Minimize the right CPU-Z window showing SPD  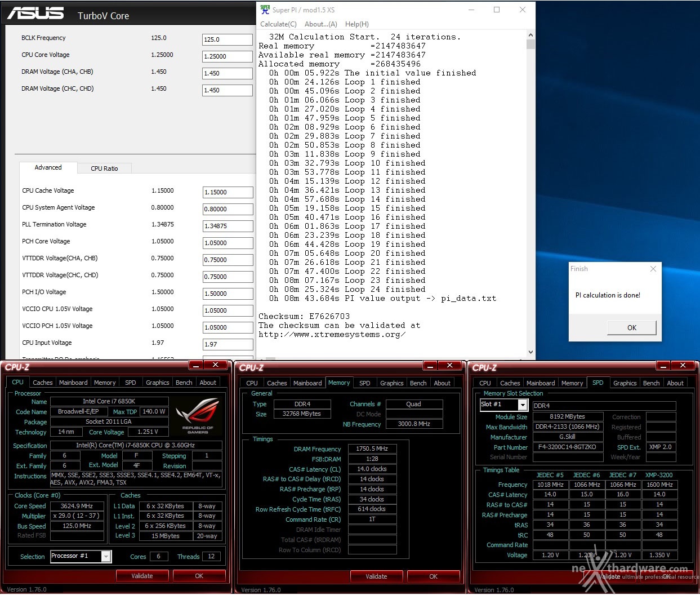(663, 366)
